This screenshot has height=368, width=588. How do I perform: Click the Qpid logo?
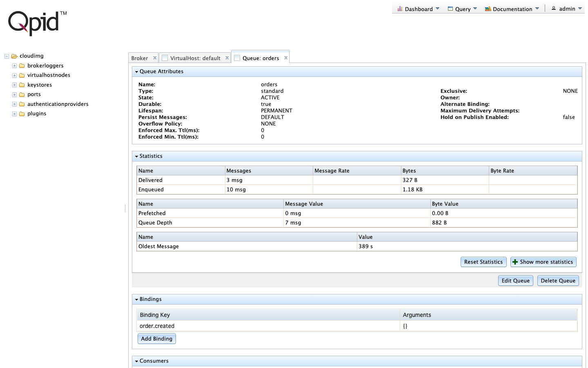[37, 23]
